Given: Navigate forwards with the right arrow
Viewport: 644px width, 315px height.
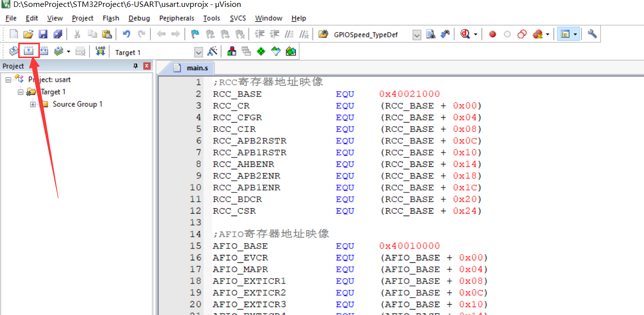Looking at the screenshot, I should click(x=175, y=34).
